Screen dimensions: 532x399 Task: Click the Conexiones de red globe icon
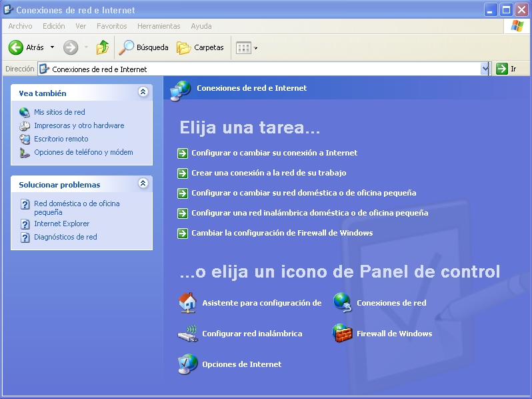click(x=343, y=302)
